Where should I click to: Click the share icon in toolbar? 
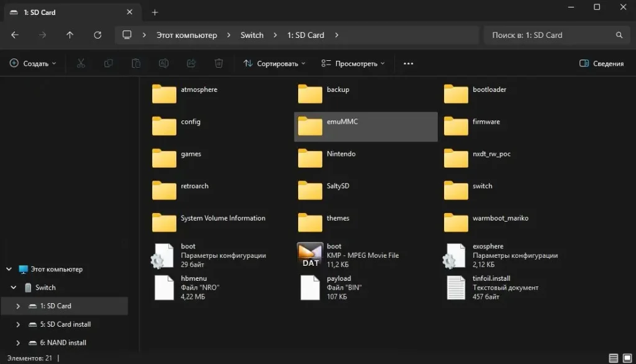[x=191, y=63]
